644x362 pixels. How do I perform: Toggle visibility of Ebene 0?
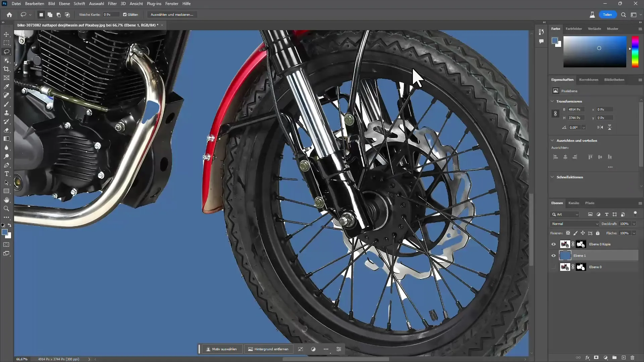coord(553,267)
